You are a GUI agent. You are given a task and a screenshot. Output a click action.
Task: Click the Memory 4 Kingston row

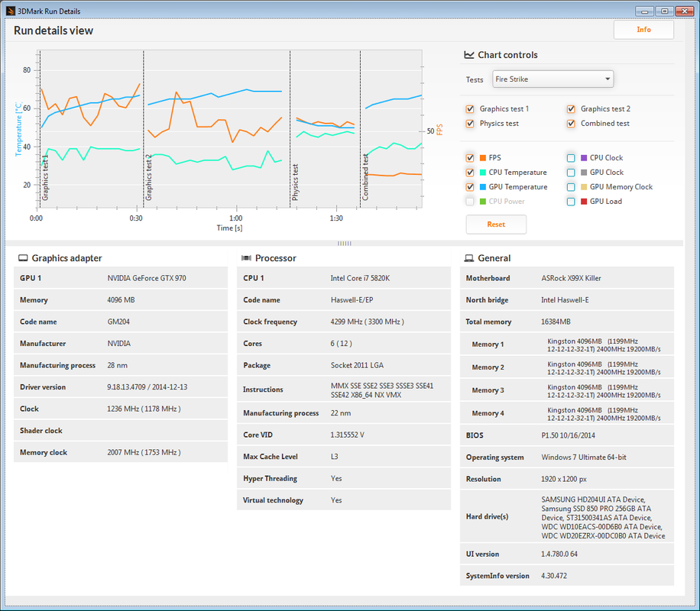pos(566,413)
